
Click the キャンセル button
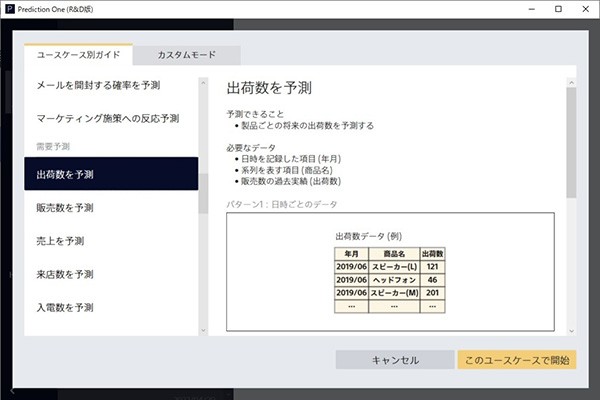click(395, 360)
